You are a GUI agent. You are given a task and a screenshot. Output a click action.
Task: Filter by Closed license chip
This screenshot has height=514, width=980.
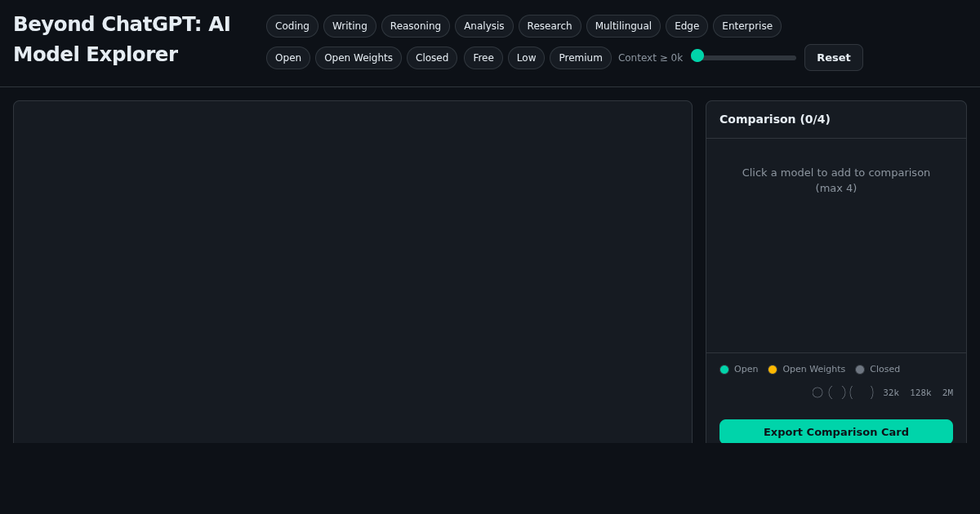pyautogui.click(x=432, y=58)
